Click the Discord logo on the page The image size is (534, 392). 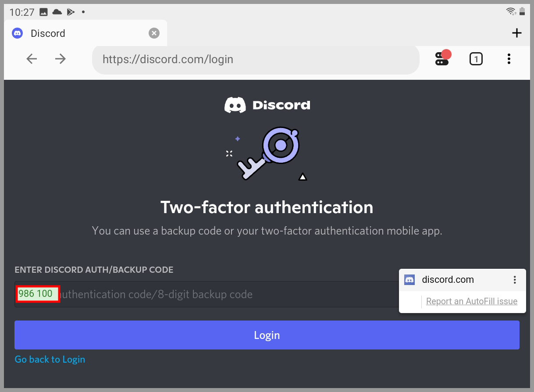coord(267,105)
